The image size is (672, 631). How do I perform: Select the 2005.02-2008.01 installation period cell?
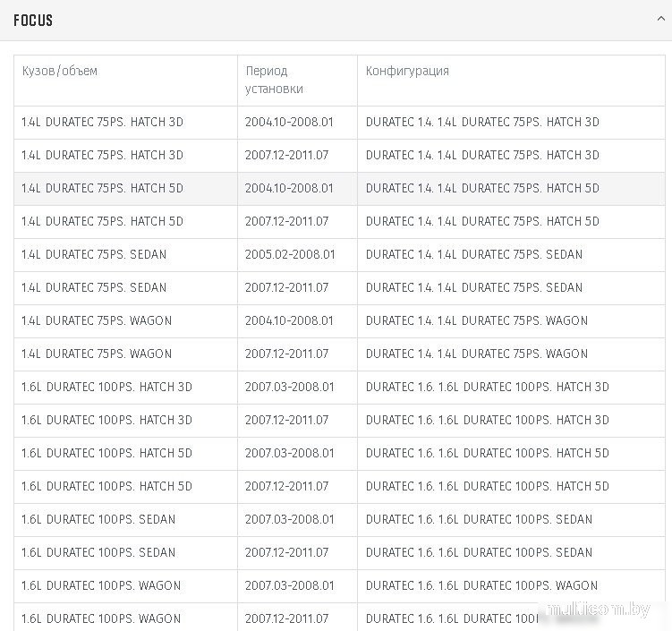tap(290, 254)
